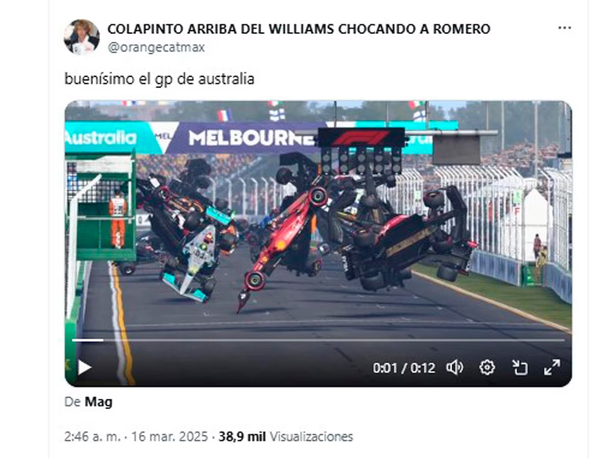Click the orange-suited marshal in the video
610x458 pixels.
[118, 220]
